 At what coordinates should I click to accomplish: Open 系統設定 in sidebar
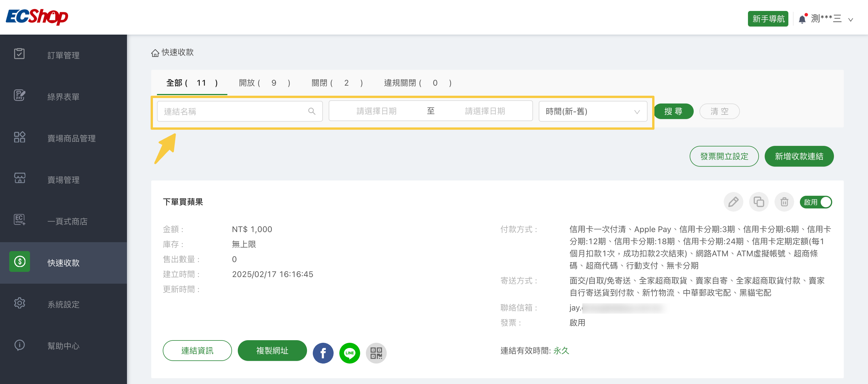pyautogui.click(x=63, y=304)
